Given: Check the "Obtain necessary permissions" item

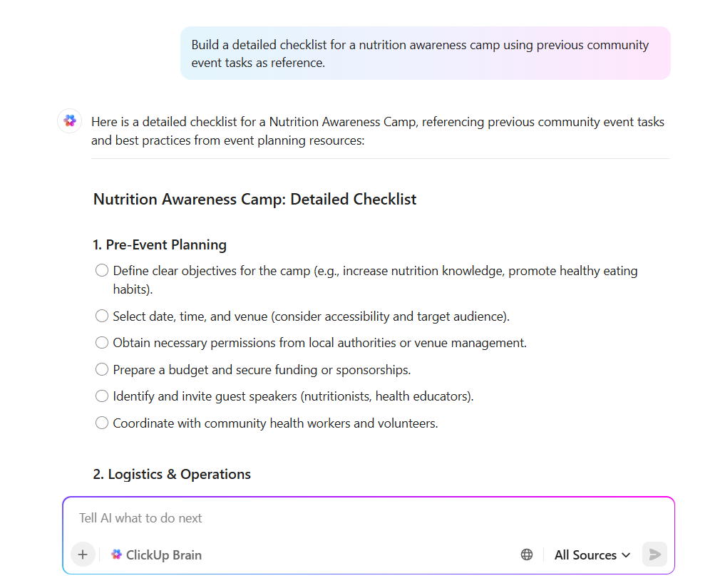Looking at the screenshot, I should coord(101,342).
